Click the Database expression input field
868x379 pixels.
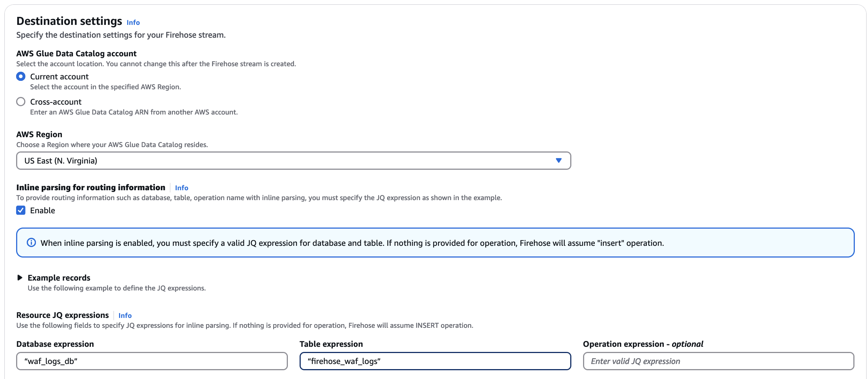pos(152,361)
